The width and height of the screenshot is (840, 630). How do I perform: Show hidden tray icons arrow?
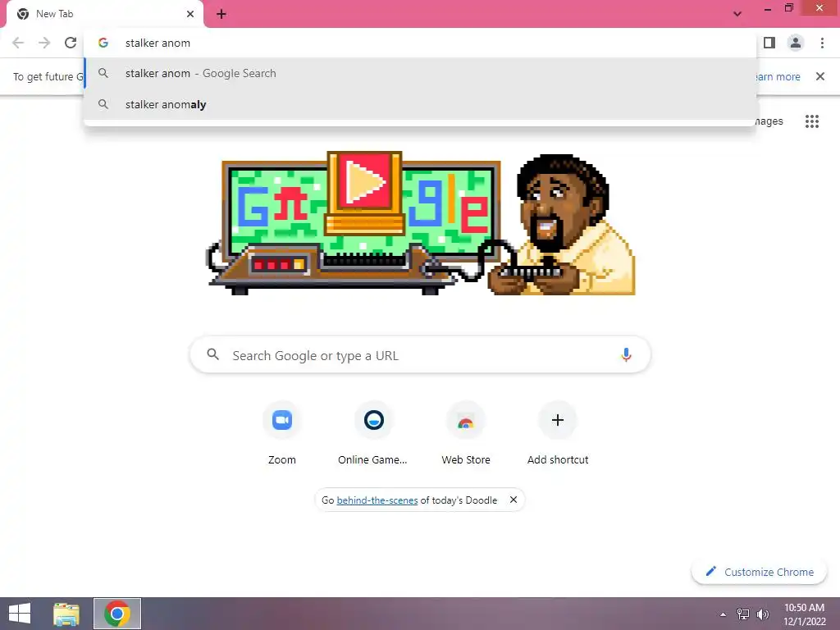click(723, 614)
